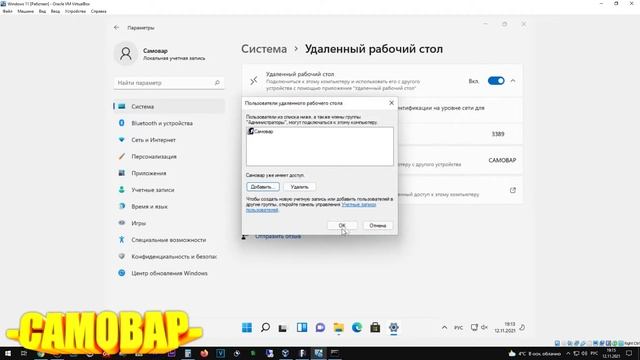Viewport: 640px width, 360px height.
Task: Open the Windows 11 Start menu
Action: 247,327
